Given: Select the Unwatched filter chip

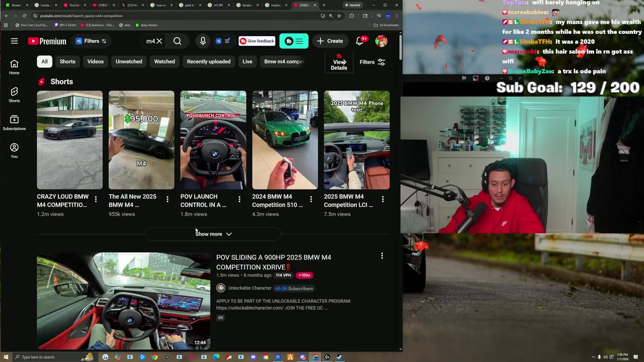Looking at the screenshot, I should tap(129, 61).
